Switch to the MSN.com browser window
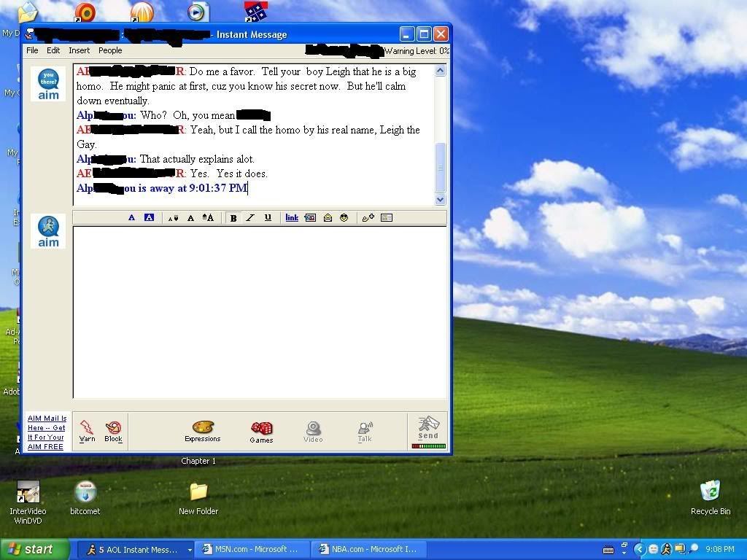The image size is (747, 560). (252, 550)
